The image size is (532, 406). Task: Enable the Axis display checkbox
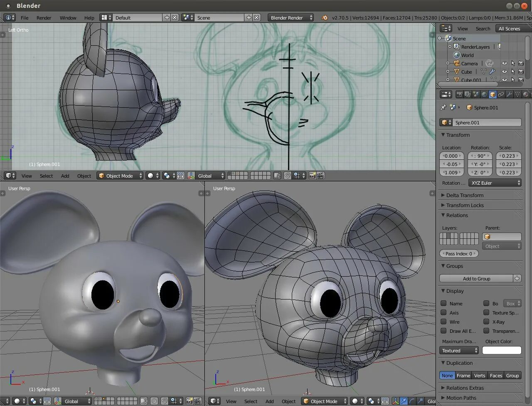coord(443,312)
